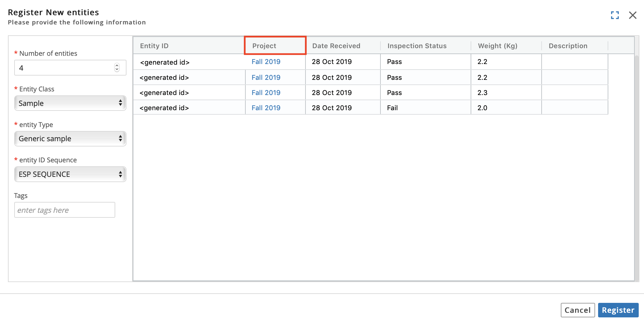The image size is (644, 322).
Task: Close the Register New entities dialog
Action: click(632, 15)
